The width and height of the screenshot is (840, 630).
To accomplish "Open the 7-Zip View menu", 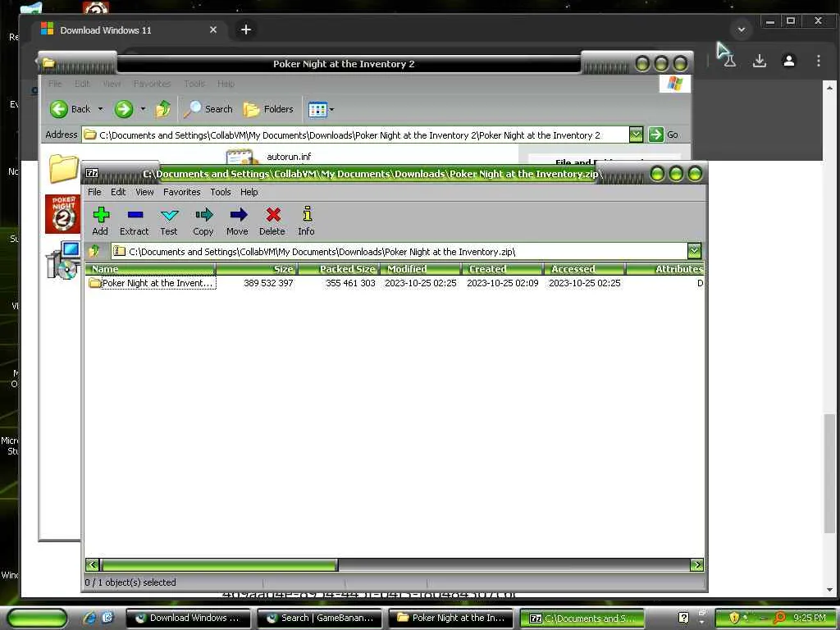I will 144,192.
